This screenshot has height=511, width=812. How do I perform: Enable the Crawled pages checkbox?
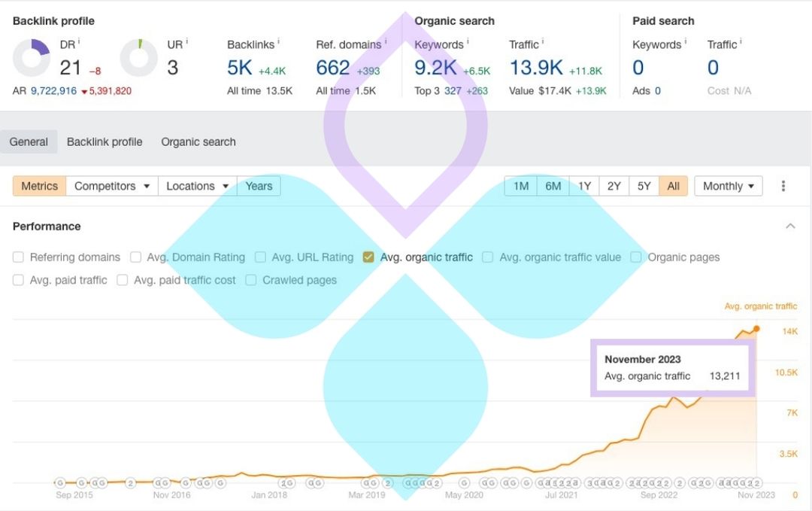(x=251, y=280)
